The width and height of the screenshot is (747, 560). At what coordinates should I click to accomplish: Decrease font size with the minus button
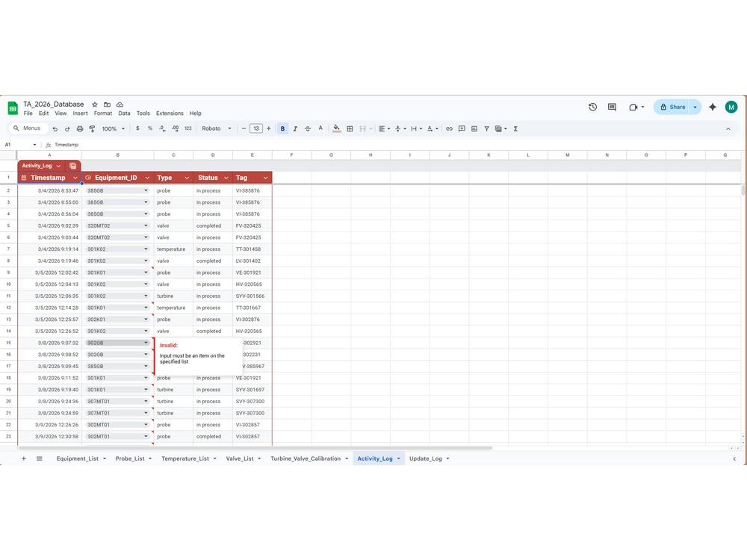(x=244, y=128)
